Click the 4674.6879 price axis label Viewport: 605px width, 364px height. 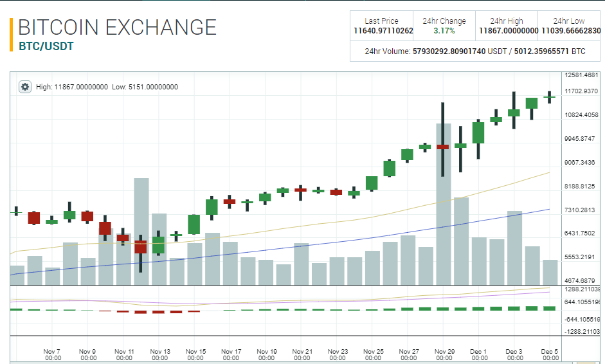581,280
